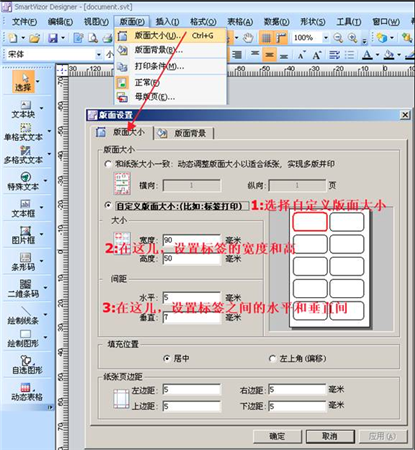Select 居中 fill position radio

167,359
